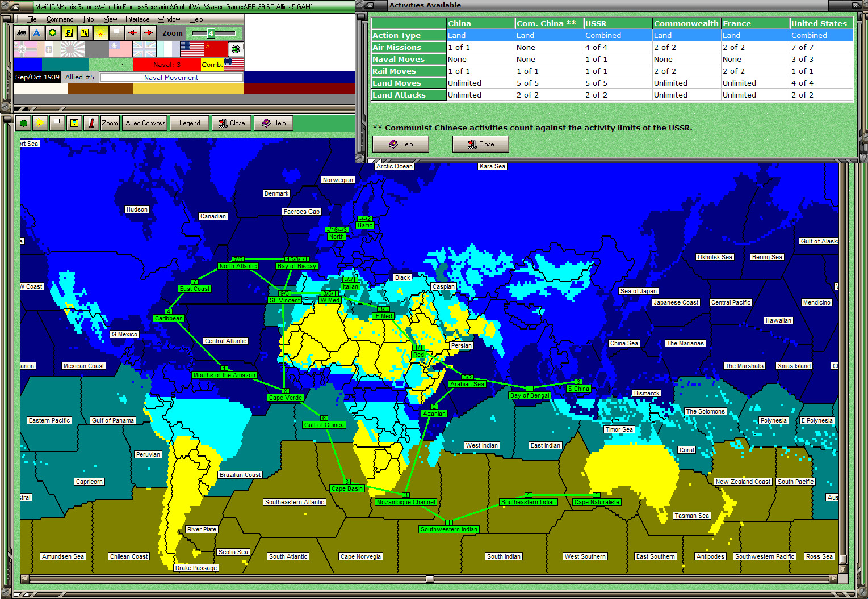Click the Naval Movement phase field
Screen dimensions: 868x599
pyautogui.click(x=171, y=77)
